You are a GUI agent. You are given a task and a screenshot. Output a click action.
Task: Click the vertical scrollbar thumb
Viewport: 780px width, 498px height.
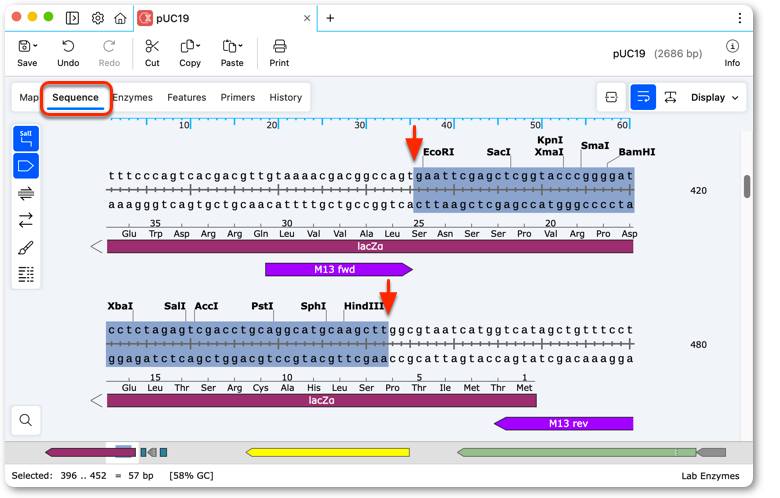click(x=747, y=187)
